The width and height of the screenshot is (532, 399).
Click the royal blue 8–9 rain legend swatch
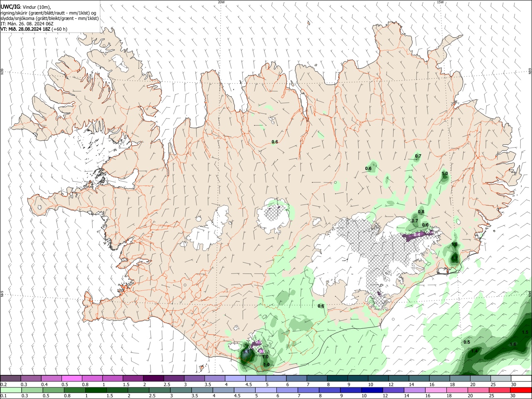click(329, 390)
